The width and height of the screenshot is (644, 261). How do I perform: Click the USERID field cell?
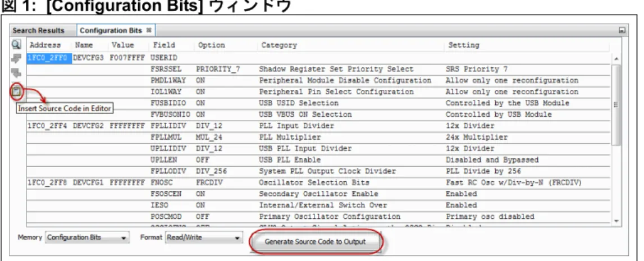[x=164, y=58]
